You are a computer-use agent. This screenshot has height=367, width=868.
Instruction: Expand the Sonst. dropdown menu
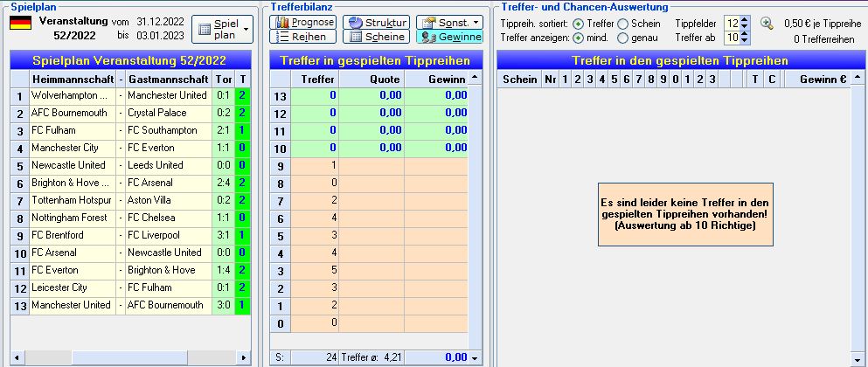click(x=449, y=22)
